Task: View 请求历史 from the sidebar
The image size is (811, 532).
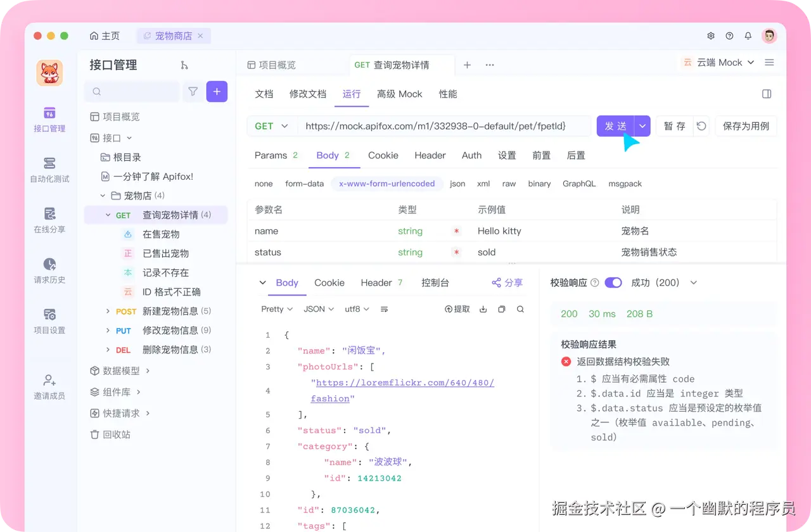Action: [49, 270]
